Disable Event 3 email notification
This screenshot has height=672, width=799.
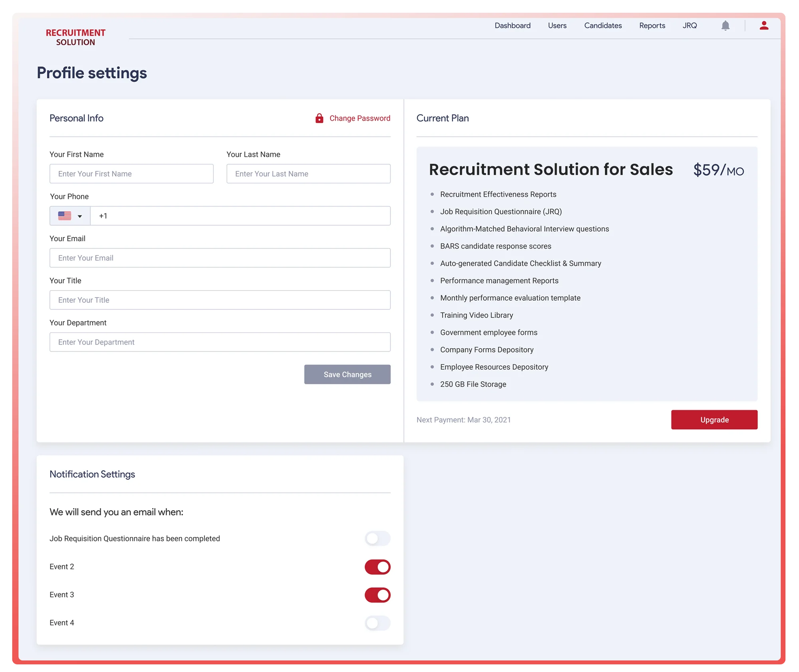tap(377, 594)
